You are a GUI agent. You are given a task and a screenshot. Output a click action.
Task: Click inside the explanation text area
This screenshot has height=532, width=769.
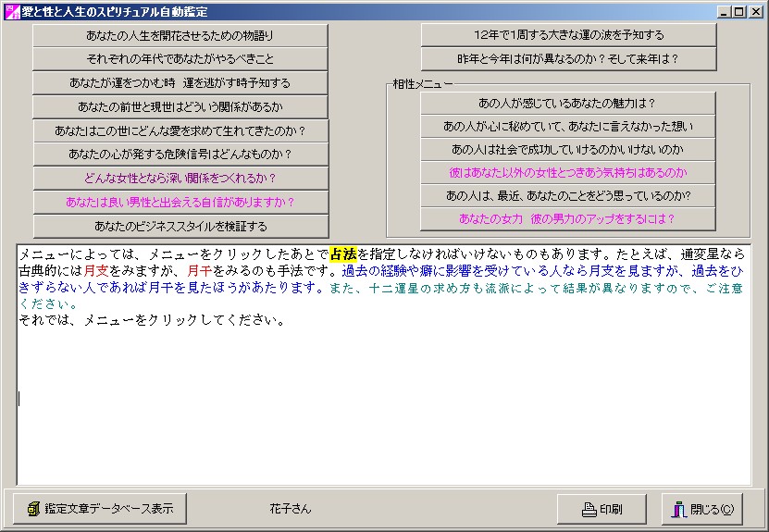pyautogui.click(x=384, y=365)
